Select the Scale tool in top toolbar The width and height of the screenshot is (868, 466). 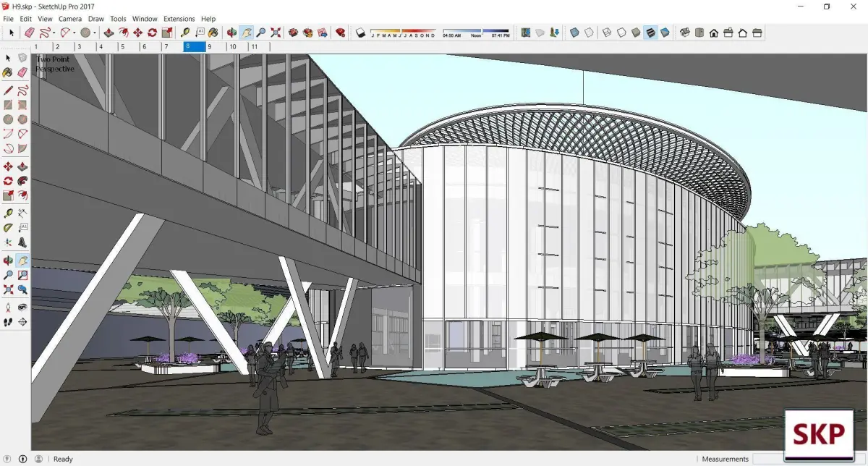[x=166, y=33]
